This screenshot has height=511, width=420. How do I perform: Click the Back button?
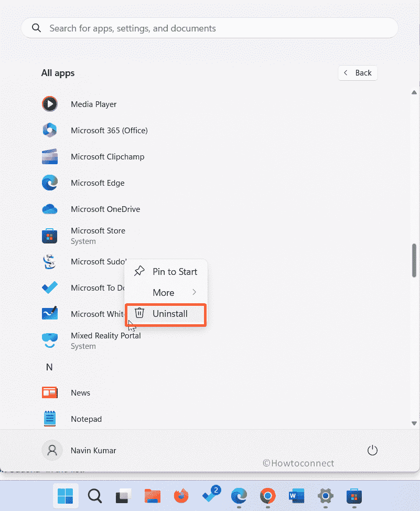[358, 73]
